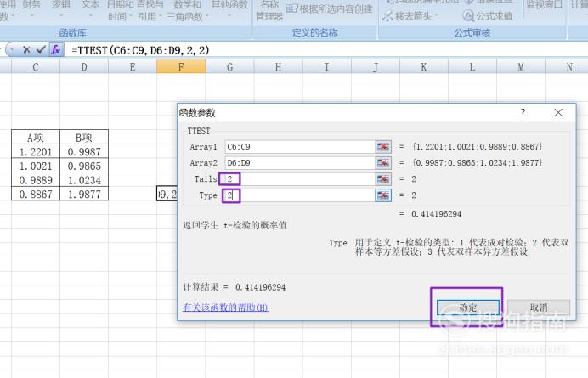This screenshot has height=378, width=588.
Task: Select column K header
Action: tap(424, 67)
